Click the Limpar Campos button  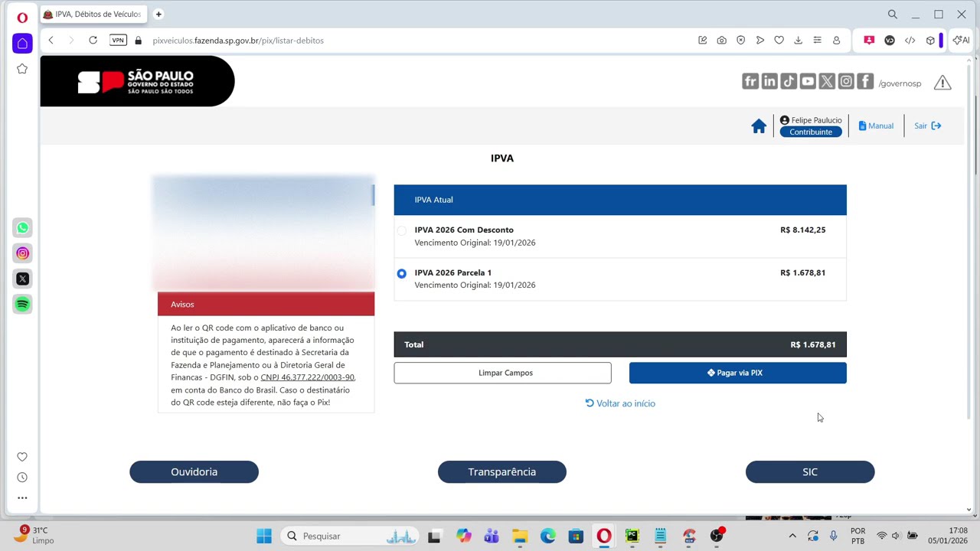click(502, 373)
